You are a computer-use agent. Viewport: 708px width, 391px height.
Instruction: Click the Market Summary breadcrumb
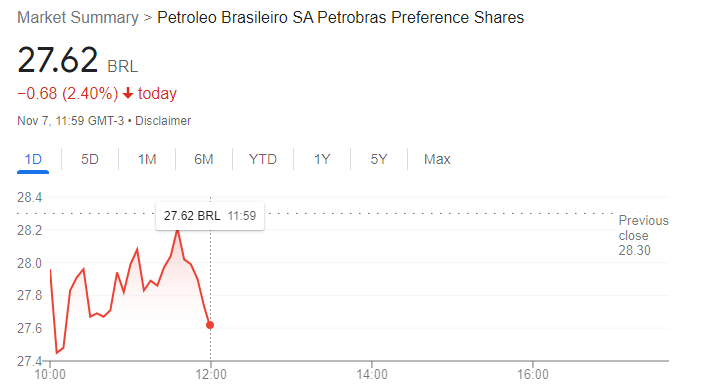pyautogui.click(x=78, y=18)
